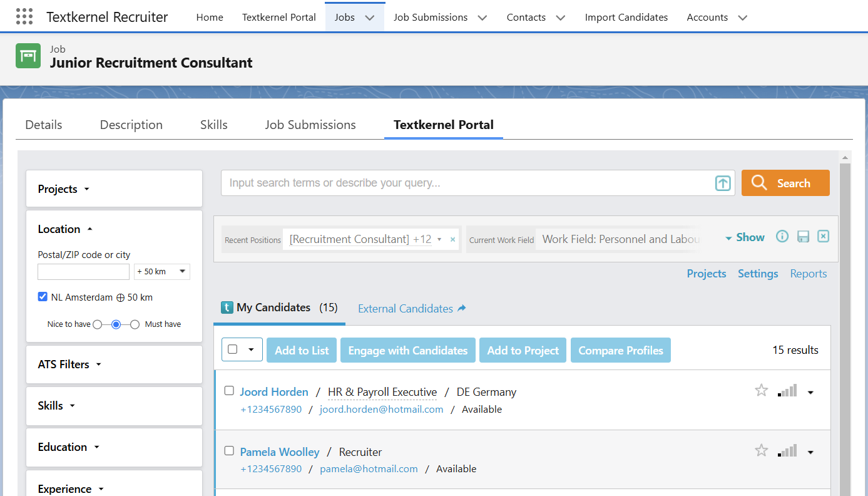Open the App Launcher grid icon
This screenshot has height=496, width=868.
(x=24, y=17)
